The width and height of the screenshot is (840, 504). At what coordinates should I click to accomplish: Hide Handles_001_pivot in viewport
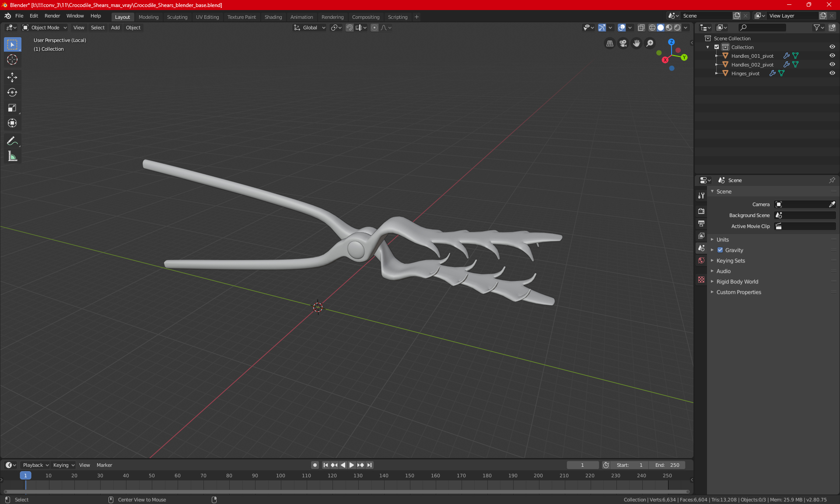(x=832, y=56)
